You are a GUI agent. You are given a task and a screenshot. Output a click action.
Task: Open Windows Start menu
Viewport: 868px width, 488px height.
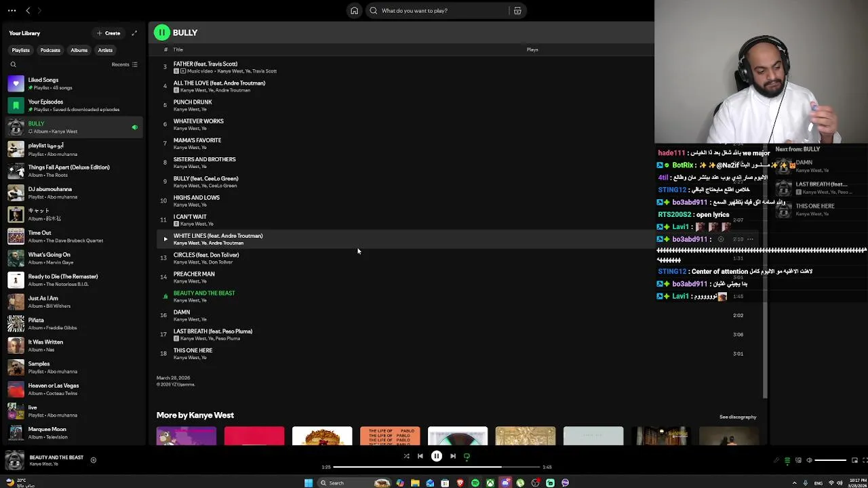(x=309, y=483)
